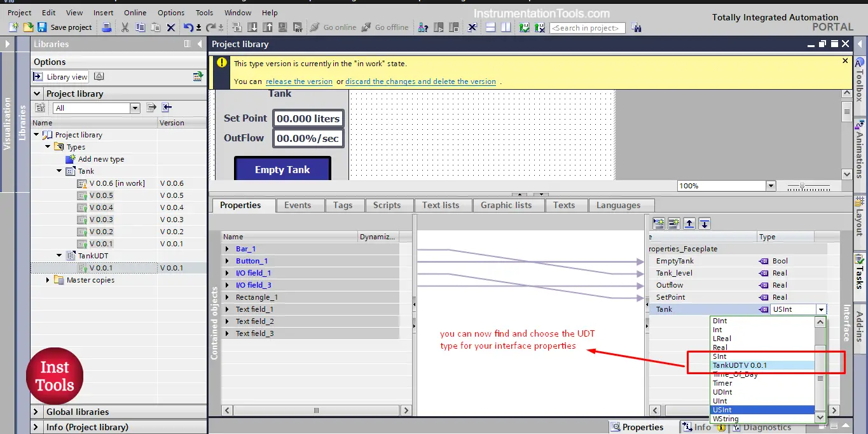Viewport: 868px width, 434px height.
Task: Click the Undo arrow icon
Action: [x=188, y=27]
